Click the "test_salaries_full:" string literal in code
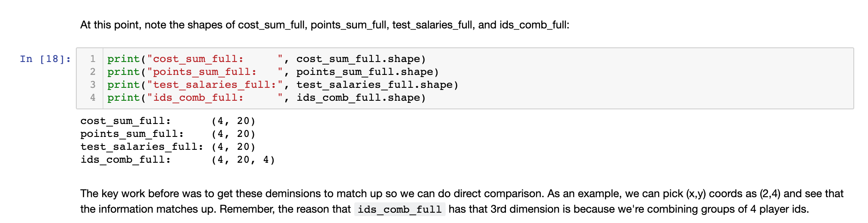This screenshot has height=223, width=868. pyautogui.click(x=215, y=85)
